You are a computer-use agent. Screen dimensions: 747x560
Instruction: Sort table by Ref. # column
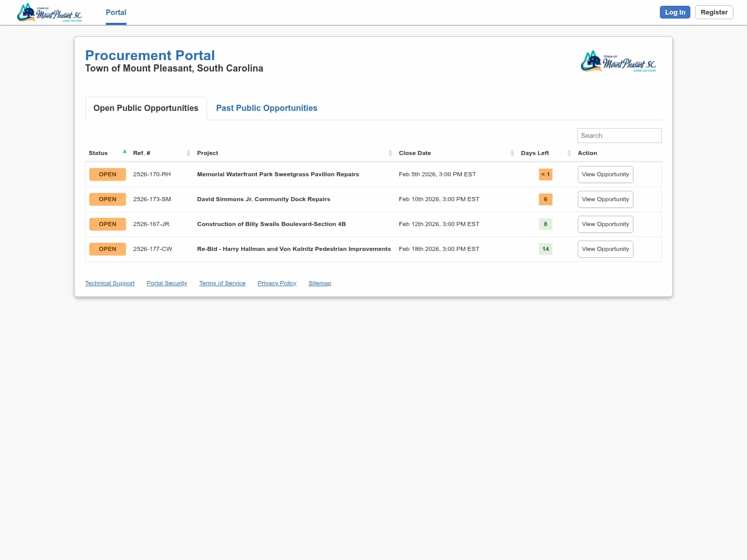point(188,153)
